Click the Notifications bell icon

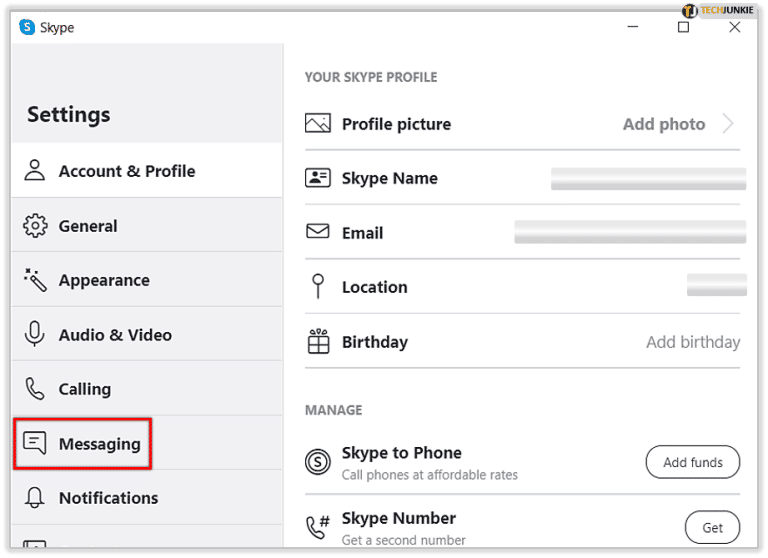point(34,497)
